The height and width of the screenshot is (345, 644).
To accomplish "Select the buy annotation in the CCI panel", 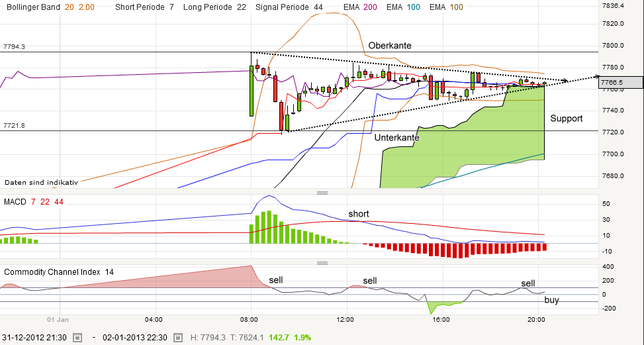I will tap(551, 300).
